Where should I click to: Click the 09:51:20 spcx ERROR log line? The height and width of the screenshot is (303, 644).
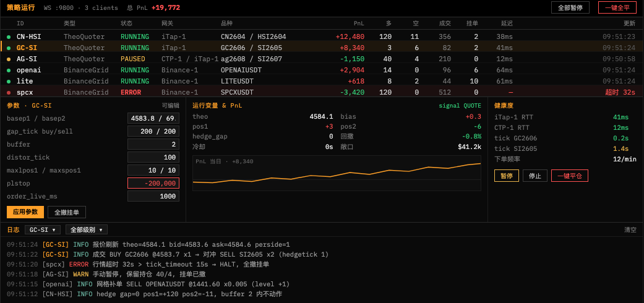click(138, 264)
